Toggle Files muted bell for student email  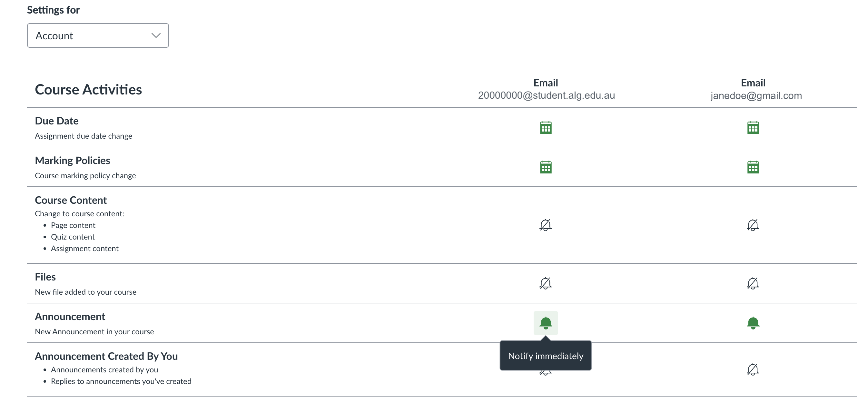(x=546, y=283)
